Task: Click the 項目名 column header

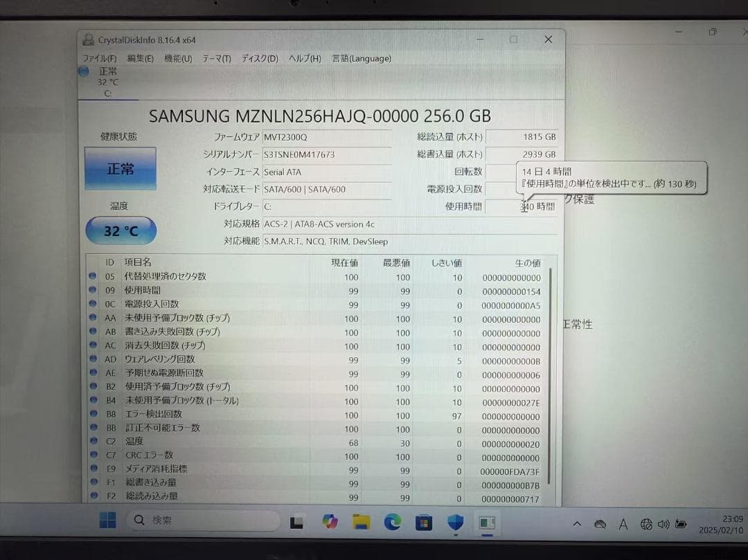Action: [138, 262]
